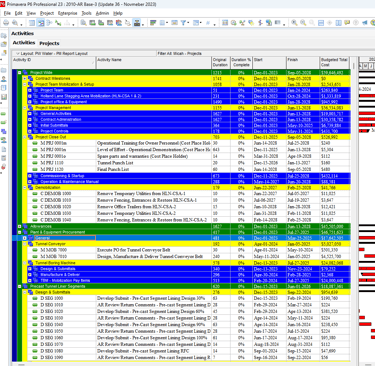The height and width of the screenshot is (366, 375).
Task: Click the Budgeted Total Cost column header
Action: [x=335, y=63]
